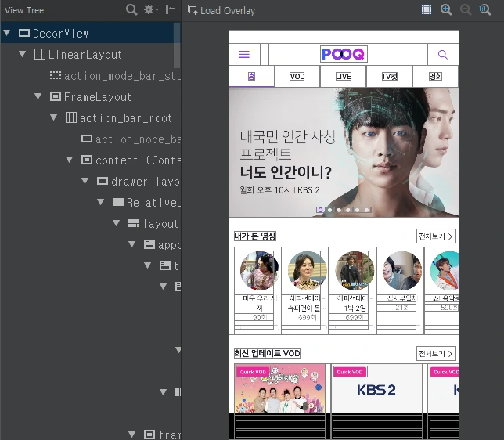
Task: Click the 최신 업데이트 VOD heading
Action: [x=267, y=353]
